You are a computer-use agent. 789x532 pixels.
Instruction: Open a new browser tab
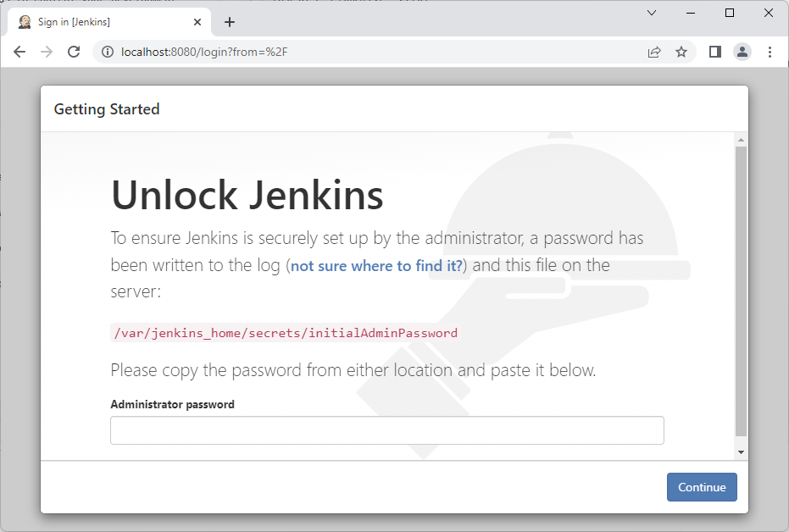click(x=230, y=22)
